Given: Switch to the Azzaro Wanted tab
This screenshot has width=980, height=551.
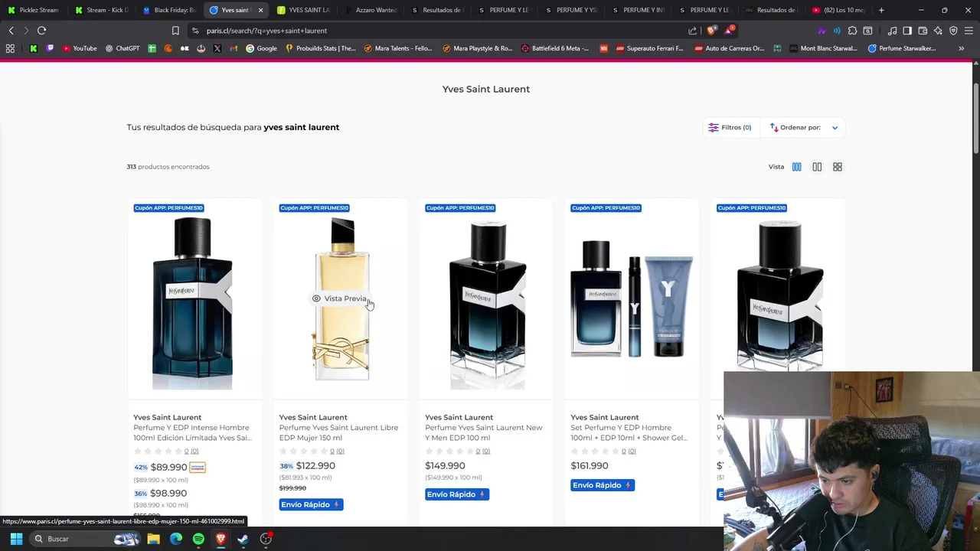Looking at the screenshot, I should click(371, 10).
